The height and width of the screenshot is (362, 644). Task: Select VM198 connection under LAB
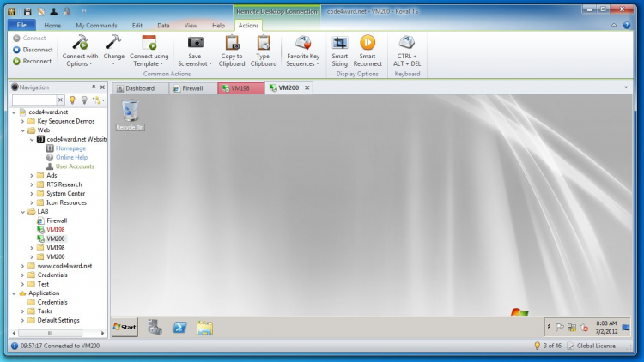[56, 229]
